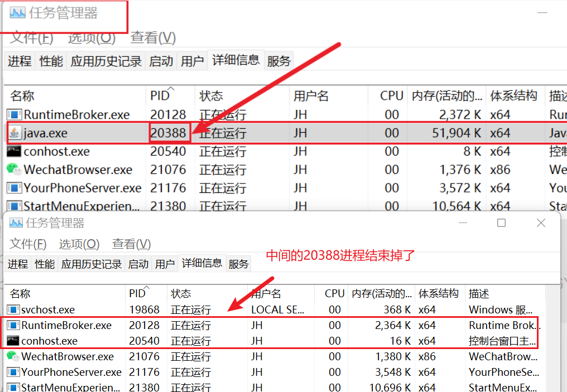Sort by 内存(活动的... column in upper window

pyautogui.click(x=446, y=96)
